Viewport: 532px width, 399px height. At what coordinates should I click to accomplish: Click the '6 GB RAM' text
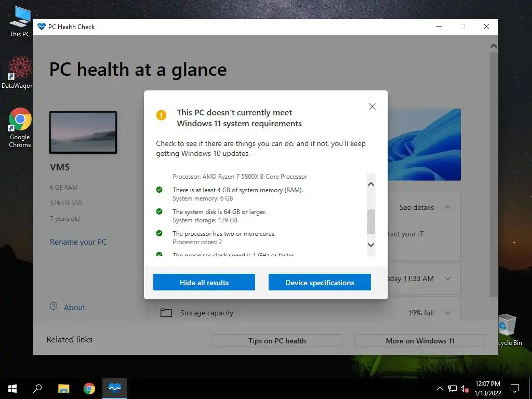pos(63,187)
